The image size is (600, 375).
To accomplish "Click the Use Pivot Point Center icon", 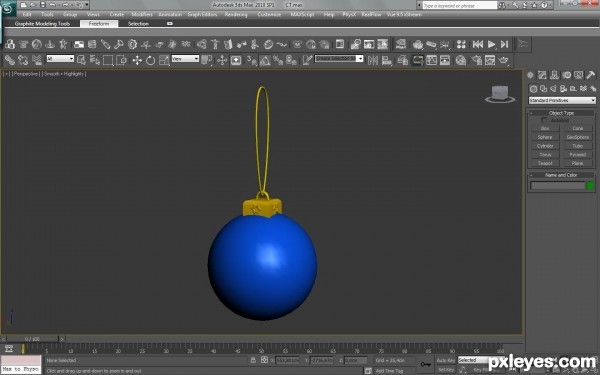I will [x=207, y=60].
